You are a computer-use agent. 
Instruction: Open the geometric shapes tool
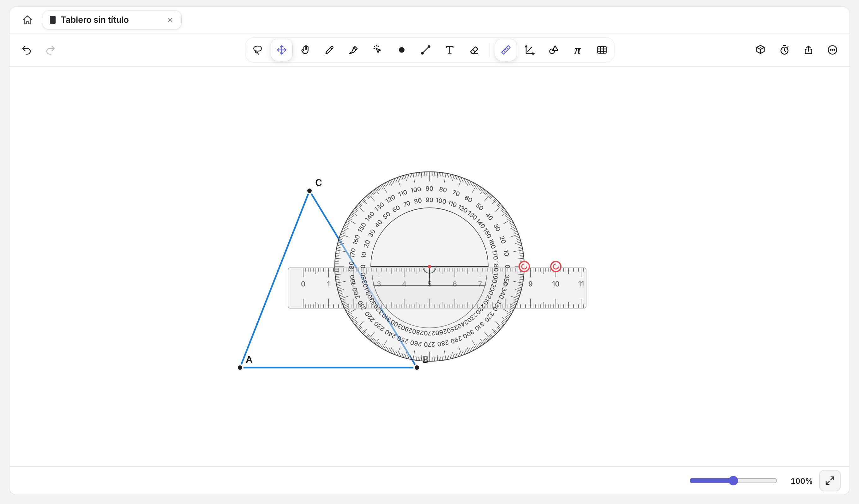554,50
